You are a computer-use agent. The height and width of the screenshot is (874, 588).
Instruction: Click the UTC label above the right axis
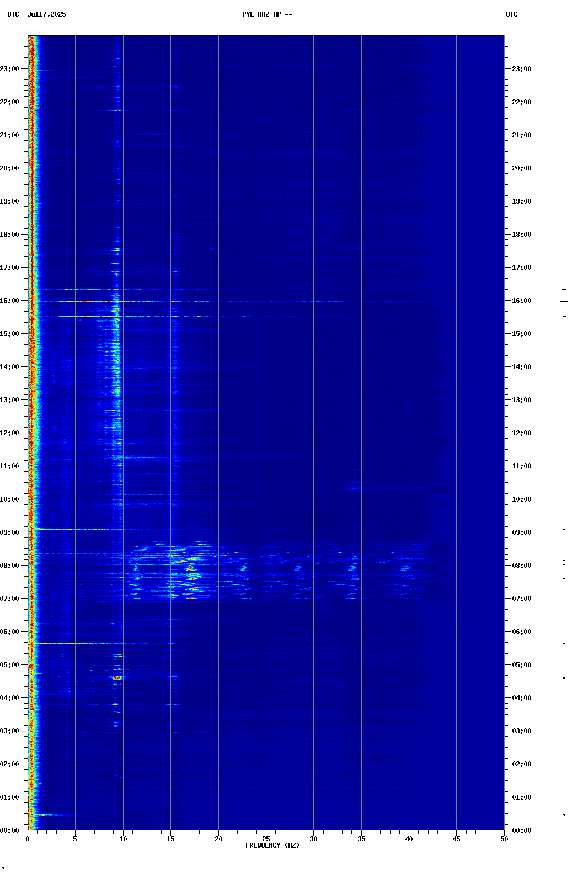click(512, 14)
